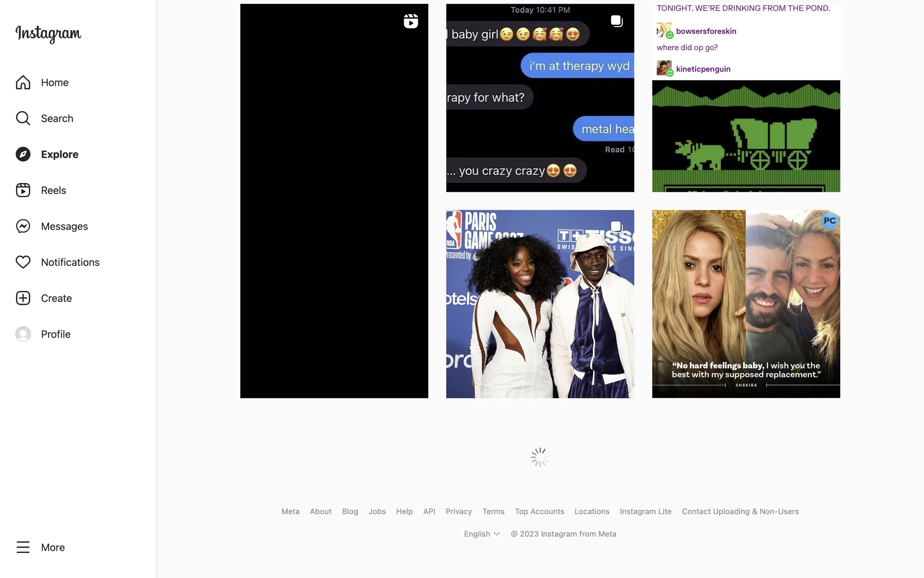Open Messages via messenger icon
Screen dimensions: 924x578
click(23, 226)
